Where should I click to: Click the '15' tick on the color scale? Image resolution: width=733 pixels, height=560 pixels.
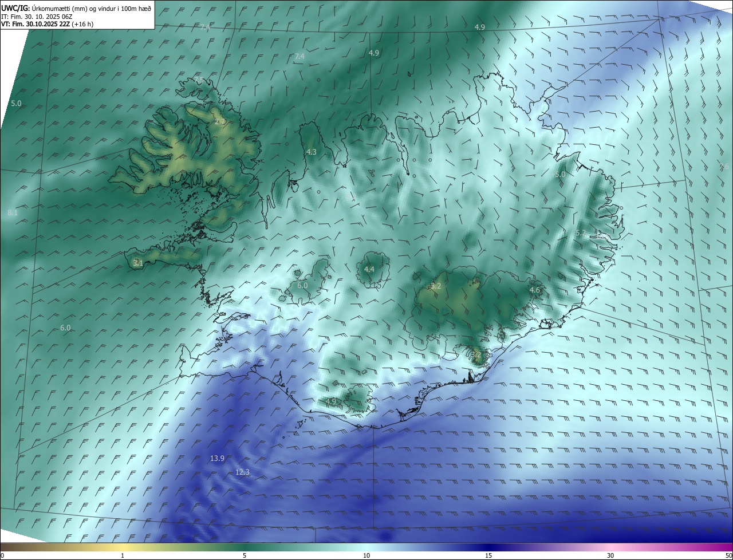(x=488, y=555)
